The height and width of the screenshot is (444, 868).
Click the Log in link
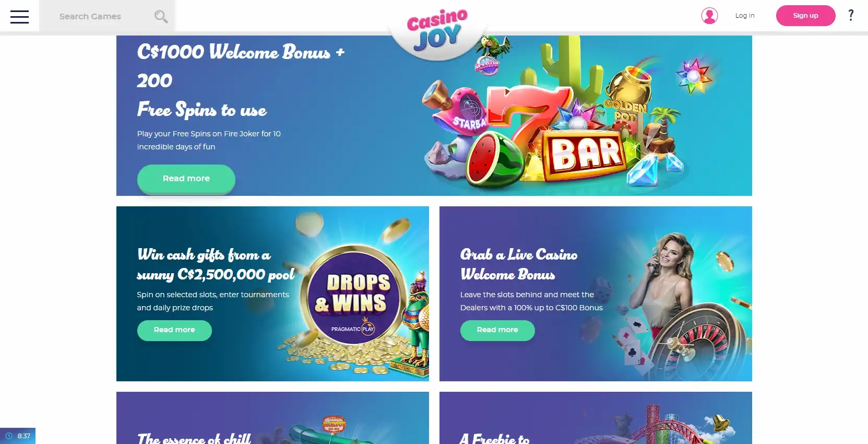tap(745, 16)
